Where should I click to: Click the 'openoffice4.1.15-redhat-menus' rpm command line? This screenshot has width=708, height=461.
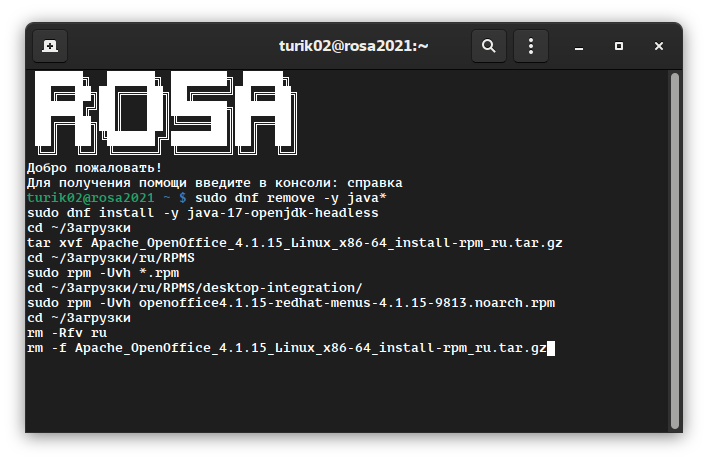click(291, 303)
